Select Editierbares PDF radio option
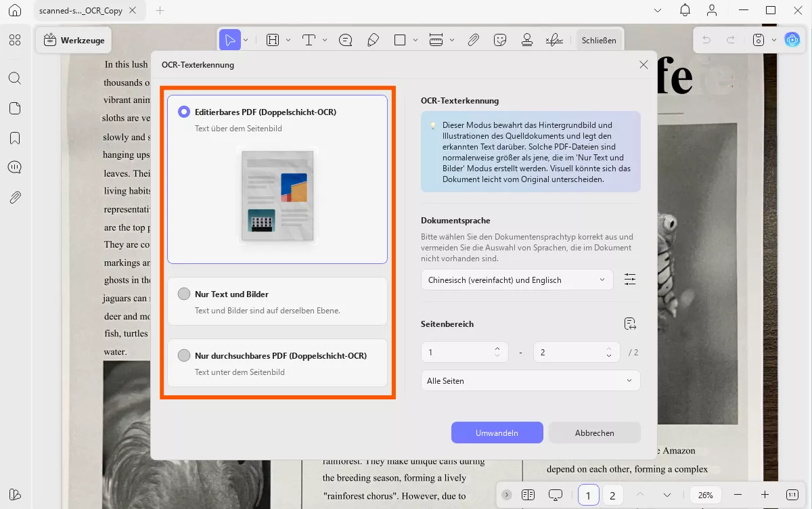 coord(184,112)
